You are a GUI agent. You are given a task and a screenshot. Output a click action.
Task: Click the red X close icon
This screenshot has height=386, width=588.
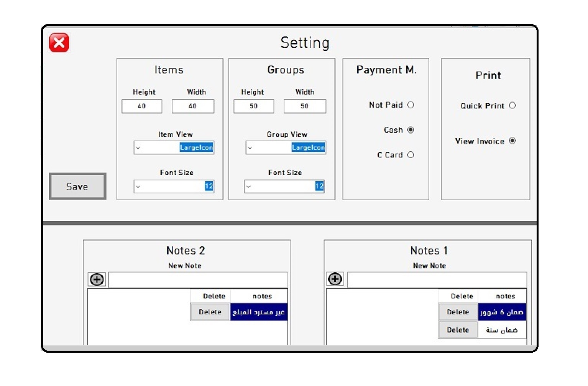[x=59, y=43]
